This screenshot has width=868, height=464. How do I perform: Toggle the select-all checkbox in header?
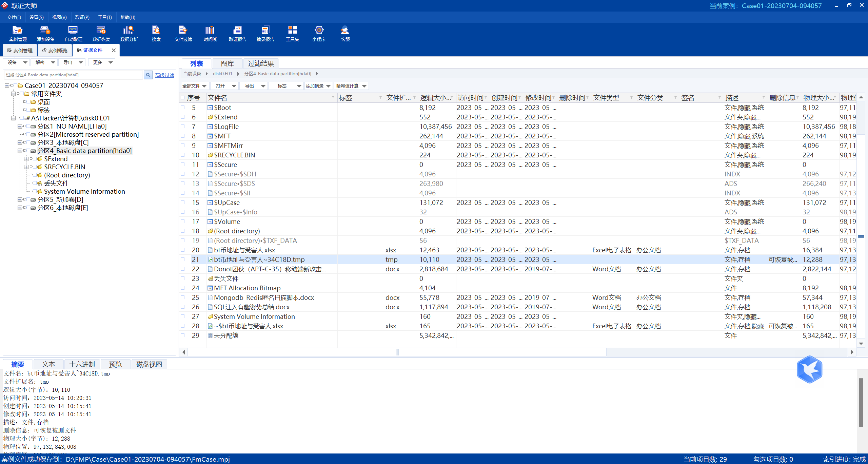click(183, 98)
